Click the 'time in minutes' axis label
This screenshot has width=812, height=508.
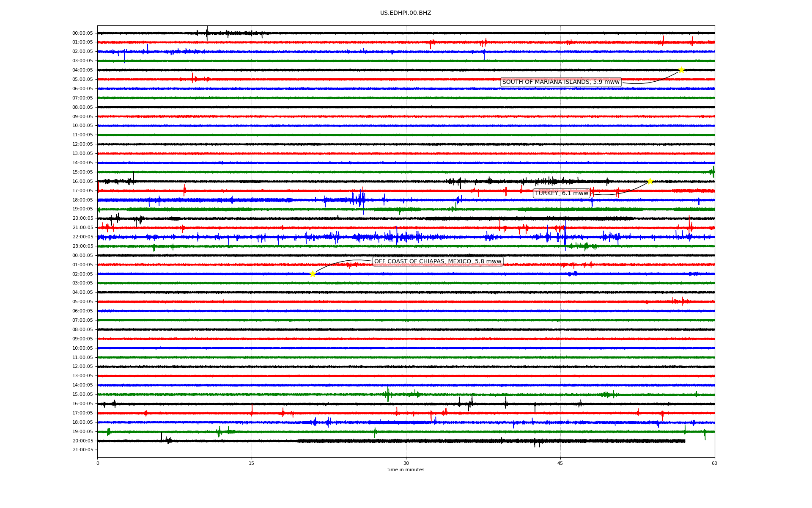[406, 470]
